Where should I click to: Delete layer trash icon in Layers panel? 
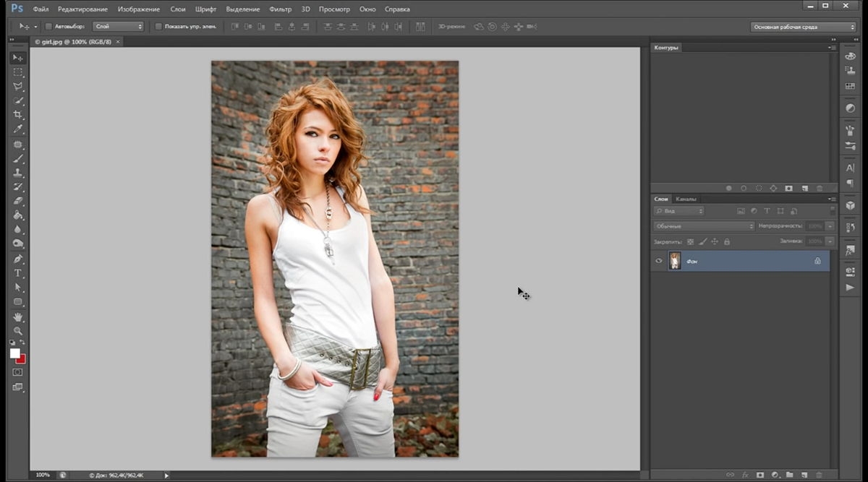pyautogui.click(x=819, y=475)
